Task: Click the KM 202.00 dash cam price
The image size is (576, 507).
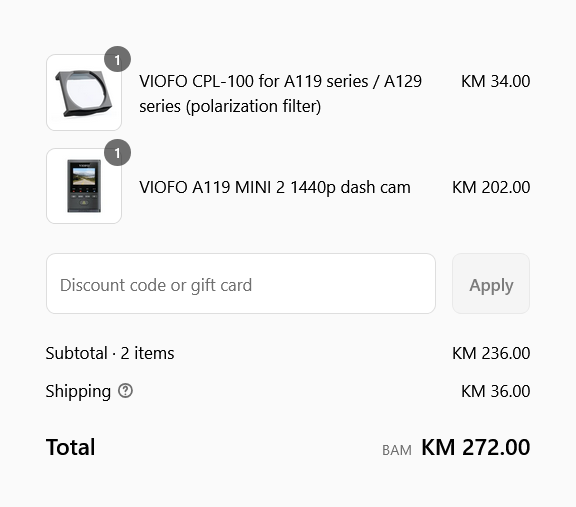Action: click(491, 187)
